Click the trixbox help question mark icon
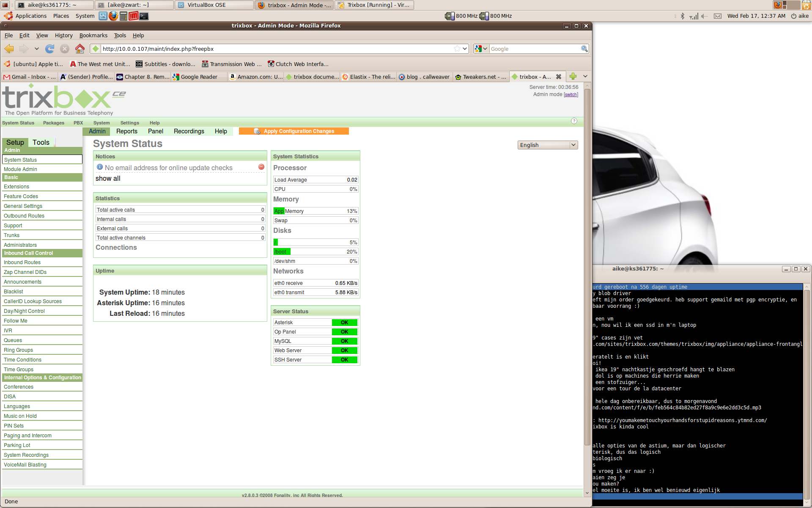 [x=574, y=121]
